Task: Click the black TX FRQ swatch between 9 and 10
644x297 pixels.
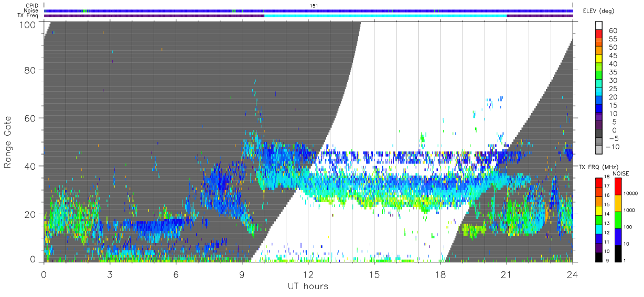Action: pos(599,257)
